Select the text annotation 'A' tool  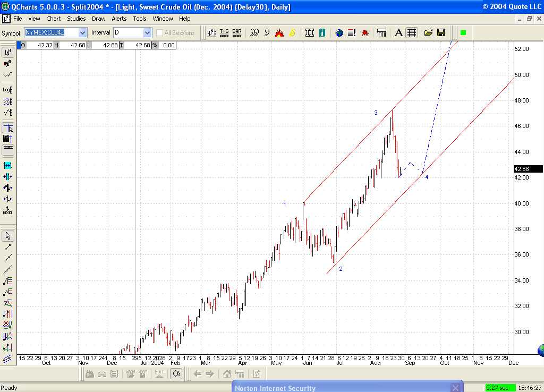[x=398, y=32]
